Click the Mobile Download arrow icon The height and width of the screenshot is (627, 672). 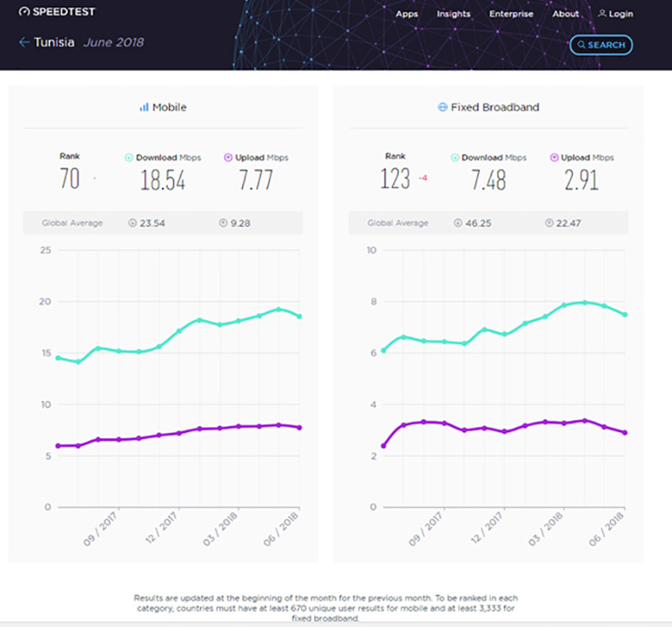click(129, 158)
